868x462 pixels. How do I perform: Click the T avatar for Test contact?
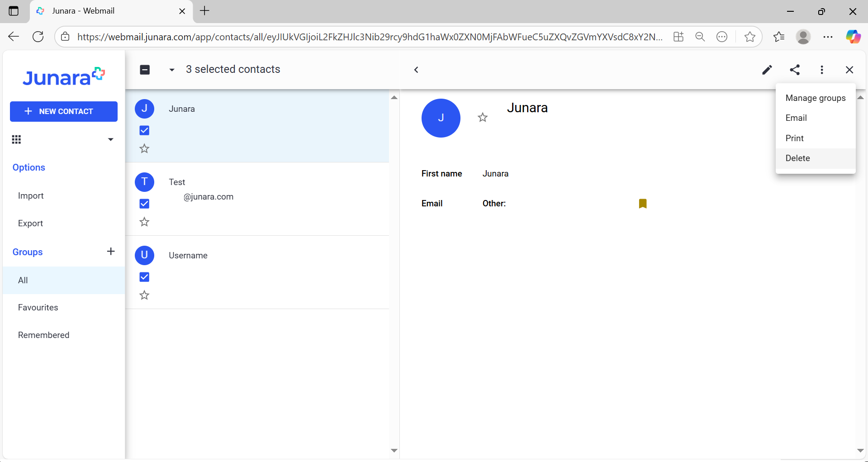[x=144, y=182]
